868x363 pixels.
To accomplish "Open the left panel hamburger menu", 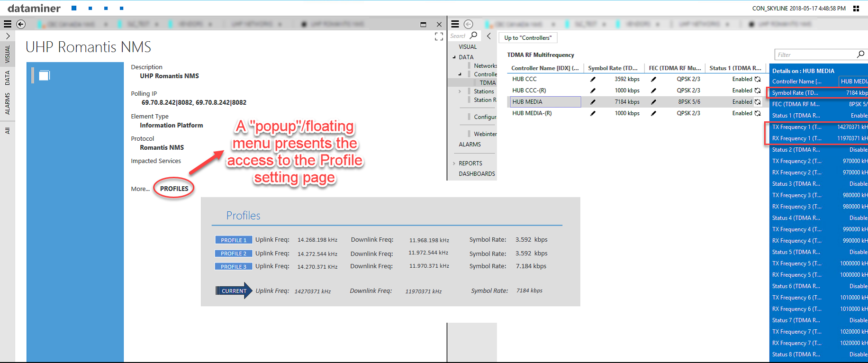I will 8,24.
